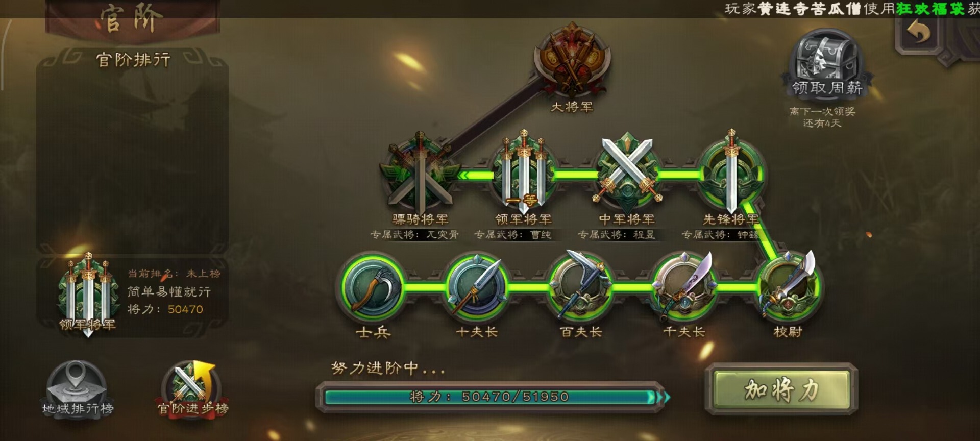Select the 领军将军 three-swords badge
980x441 pixels.
(524, 173)
